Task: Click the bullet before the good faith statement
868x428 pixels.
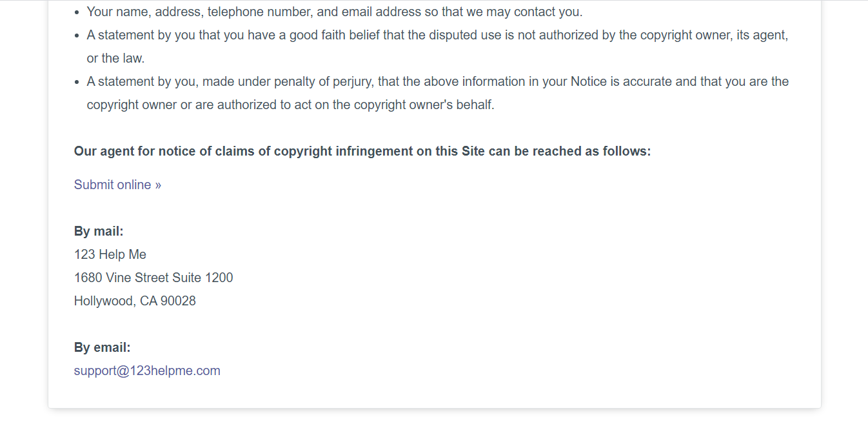Action: (77, 36)
